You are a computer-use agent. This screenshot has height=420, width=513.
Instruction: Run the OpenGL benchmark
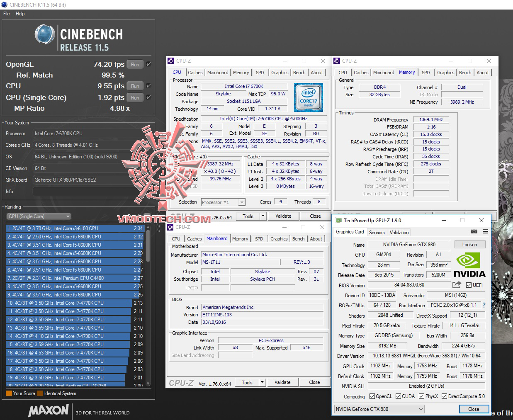(x=135, y=64)
